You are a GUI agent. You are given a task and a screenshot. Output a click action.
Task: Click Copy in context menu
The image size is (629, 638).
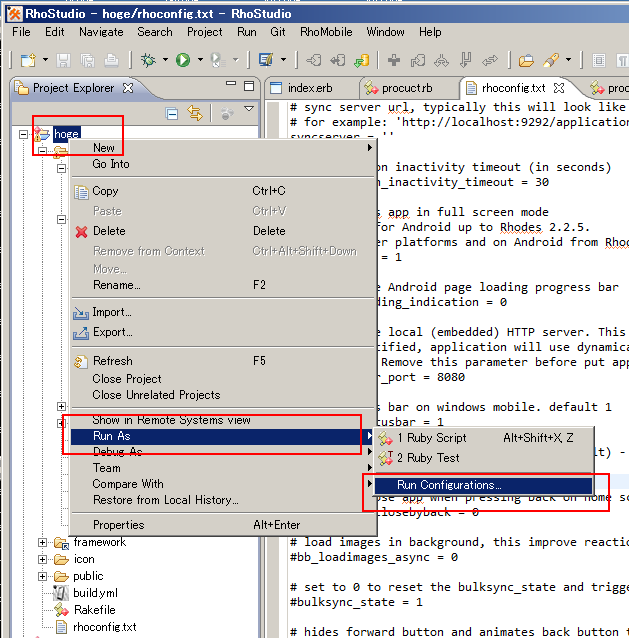[x=223, y=190]
